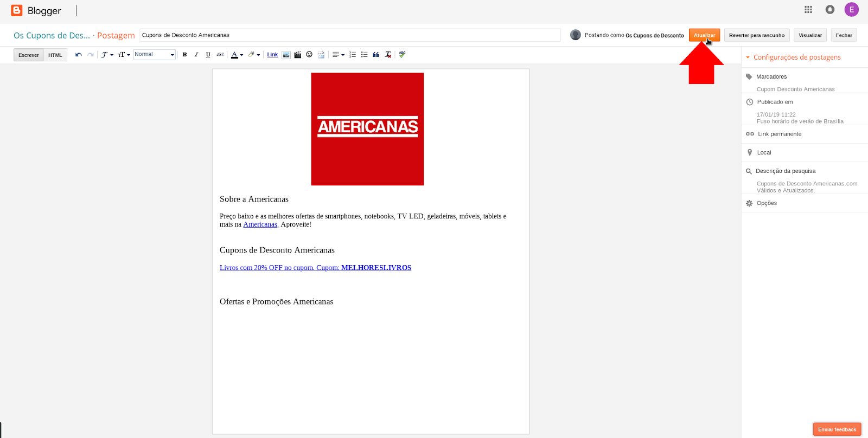Insert a video into the post
This screenshot has height=438, width=868.
click(x=298, y=55)
